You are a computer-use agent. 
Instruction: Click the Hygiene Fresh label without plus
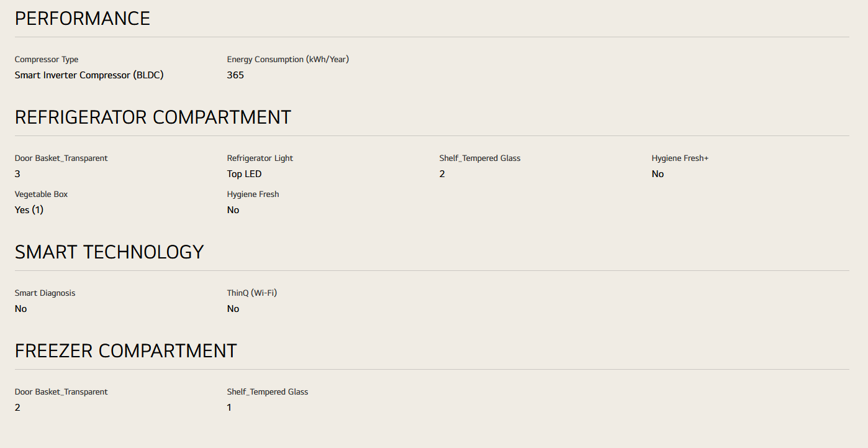[x=253, y=194]
